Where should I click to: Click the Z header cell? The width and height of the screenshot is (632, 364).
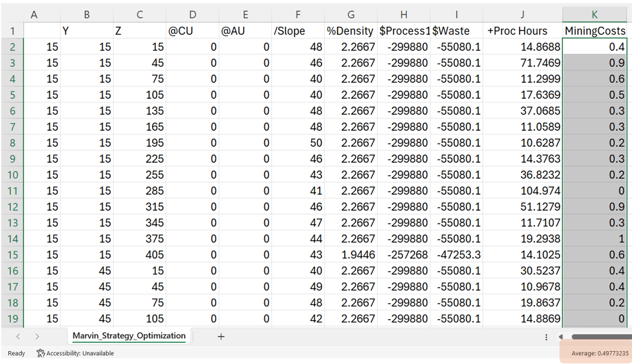click(140, 31)
